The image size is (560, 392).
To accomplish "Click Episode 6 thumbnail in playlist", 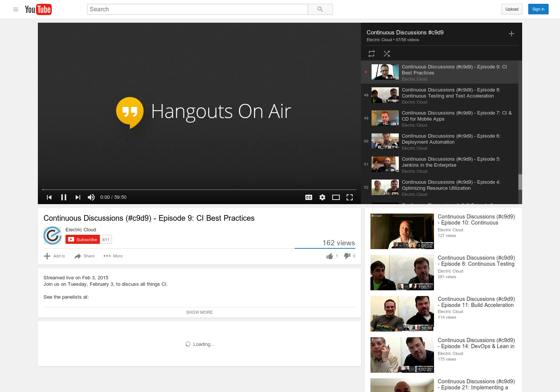I will coord(385,141).
